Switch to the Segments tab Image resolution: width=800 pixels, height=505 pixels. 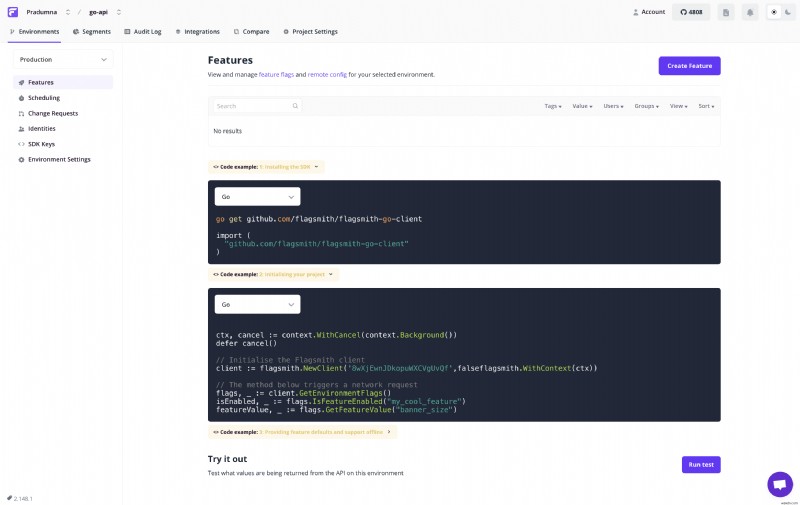pos(92,32)
